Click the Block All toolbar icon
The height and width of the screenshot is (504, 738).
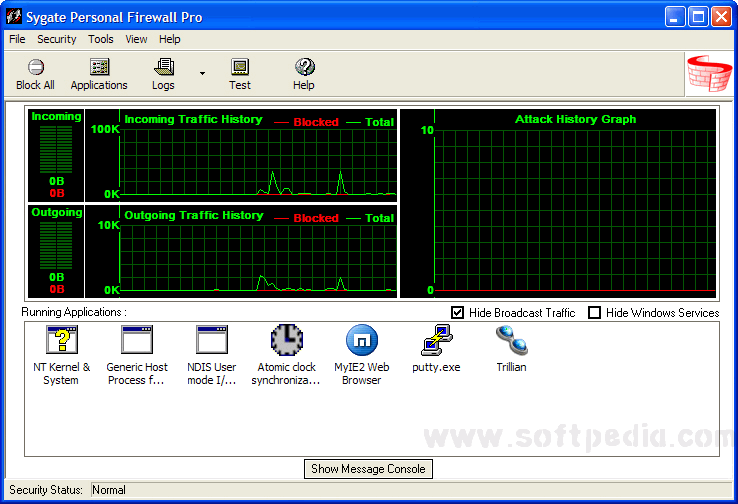tap(36, 74)
